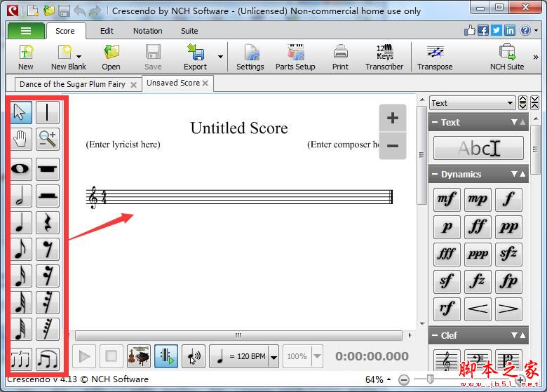Insert pianissimo pp dynamic
Image resolution: width=547 pixels, height=392 pixels.
point(508,227)
